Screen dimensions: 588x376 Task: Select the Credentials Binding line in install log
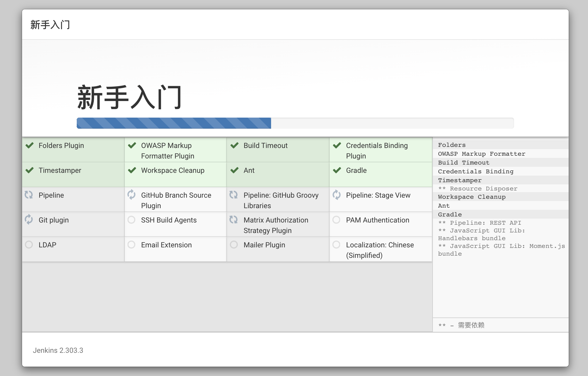475,171
